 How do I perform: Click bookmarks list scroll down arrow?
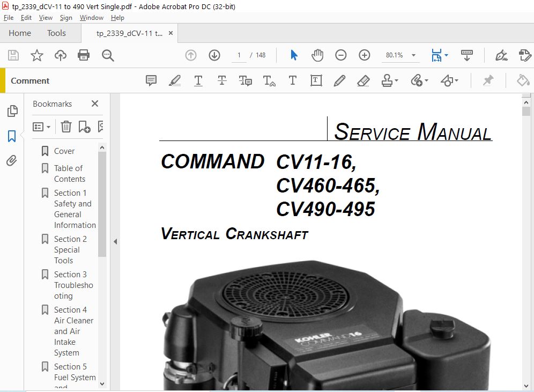[x=102, y=384]
